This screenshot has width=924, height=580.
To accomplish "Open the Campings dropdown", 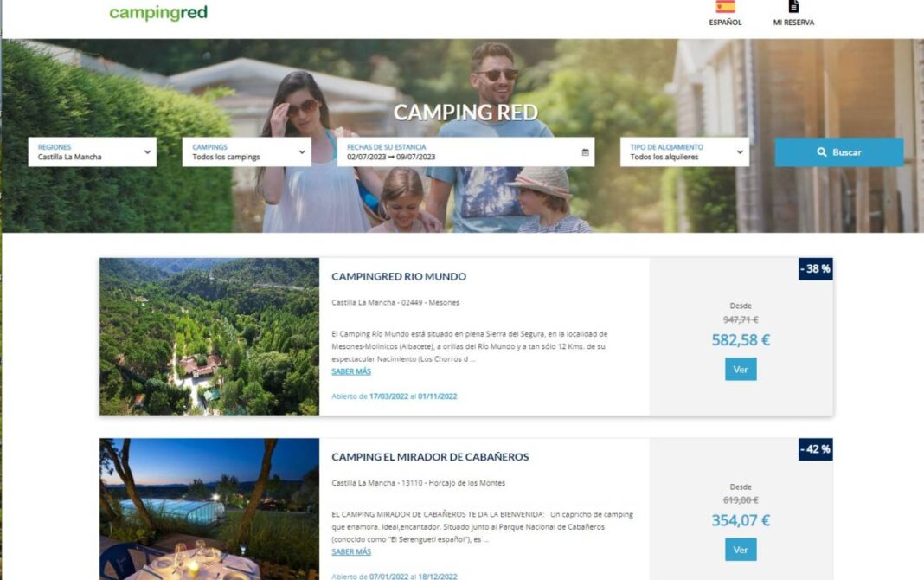I will pos(247,152).
